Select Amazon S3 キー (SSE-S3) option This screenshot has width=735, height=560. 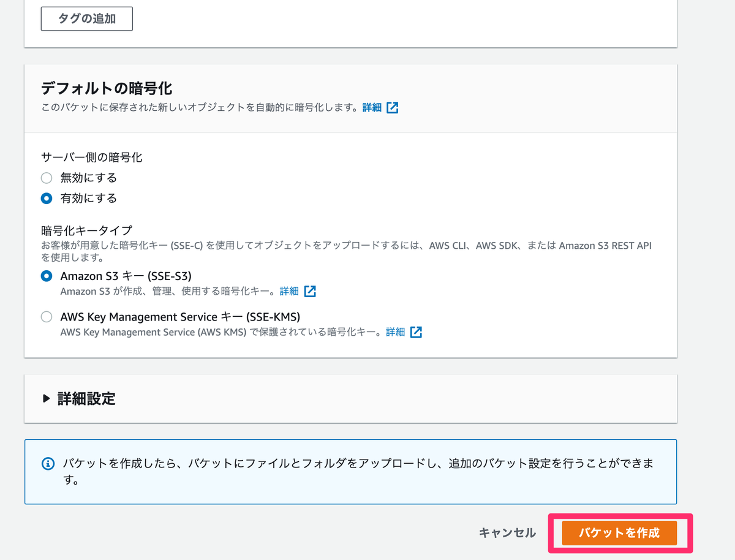click(46, 276)
